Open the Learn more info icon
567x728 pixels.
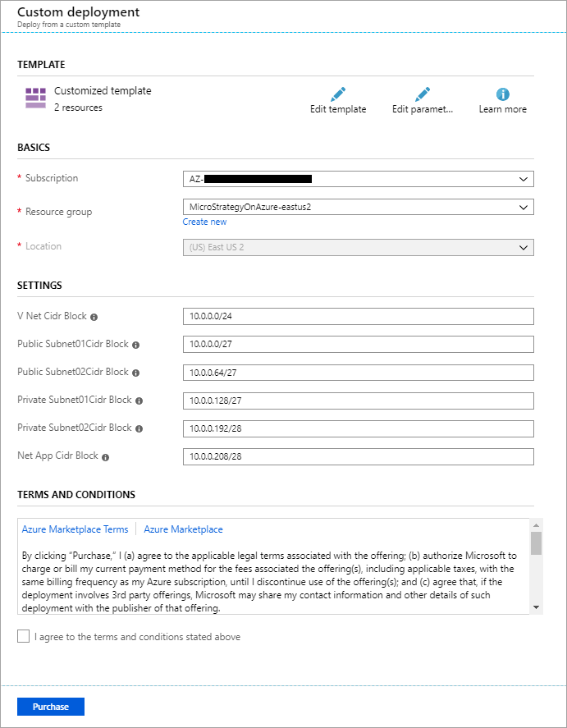tap(503, 94)
